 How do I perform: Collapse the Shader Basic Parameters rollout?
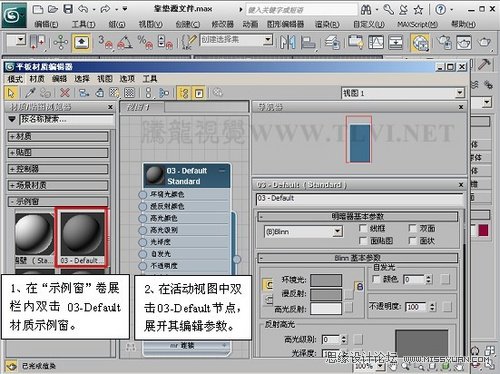coord(358,217)
